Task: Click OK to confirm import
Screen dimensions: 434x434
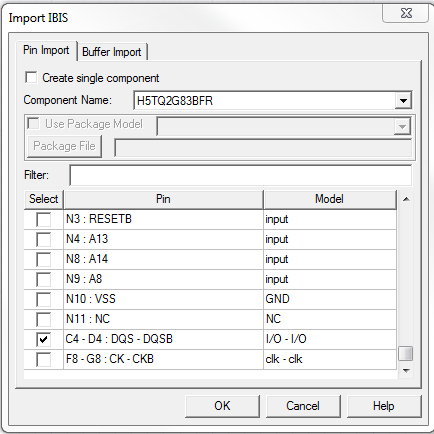Action: coord(222,406)
